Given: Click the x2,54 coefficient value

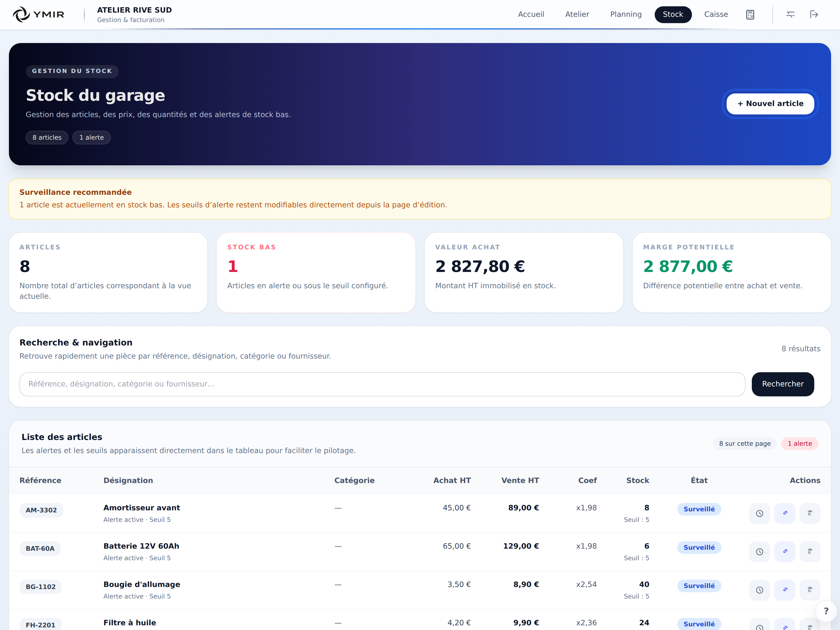Looking at the screenshot, I should coord(586,584).
